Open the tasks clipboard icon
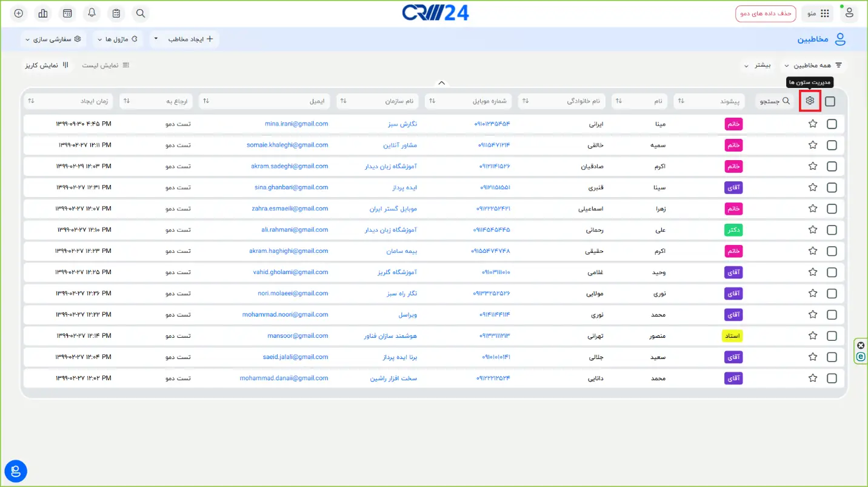Image resolution: width=868 pixels, height=487 pixels. 116,13
